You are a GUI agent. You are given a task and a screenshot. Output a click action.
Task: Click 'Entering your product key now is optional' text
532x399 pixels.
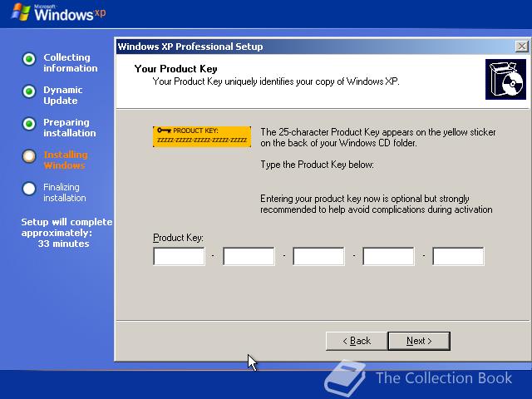377,204
